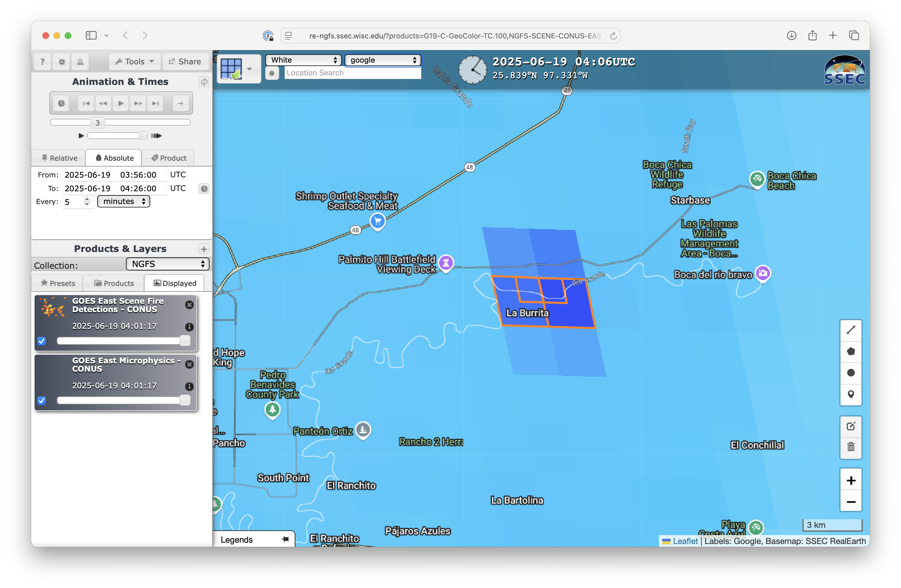Remove GOES East Scene Fire Detections layer
Viewport: 901px width, 588px height.
pyautogui.click(x=189, y=305)
